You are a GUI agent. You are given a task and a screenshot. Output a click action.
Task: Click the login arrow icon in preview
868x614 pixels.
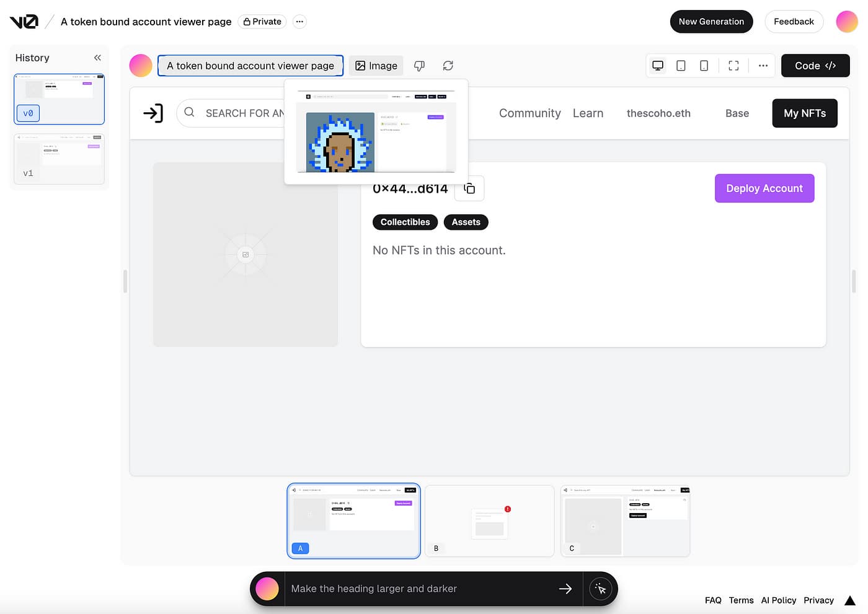click(x=153, y=113)
